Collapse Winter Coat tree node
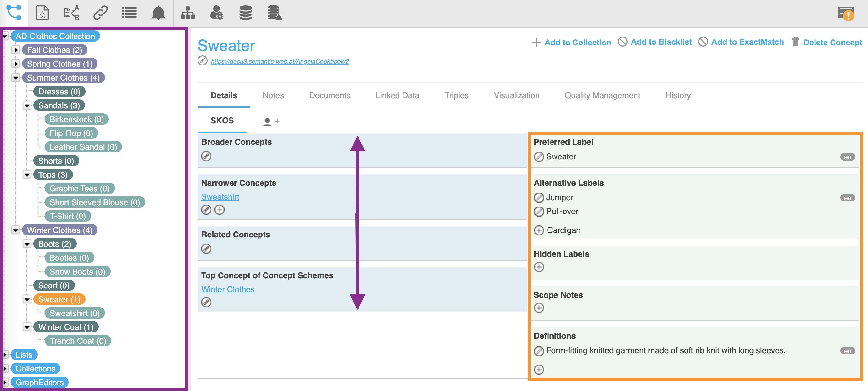 27,327
